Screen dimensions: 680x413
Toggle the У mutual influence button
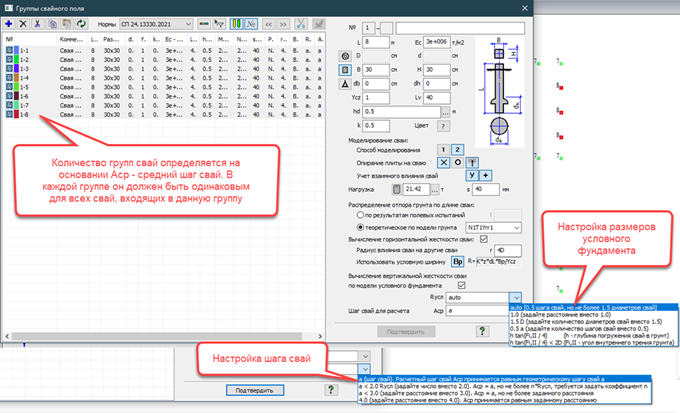pyautogui.click(x=472, y=175)
